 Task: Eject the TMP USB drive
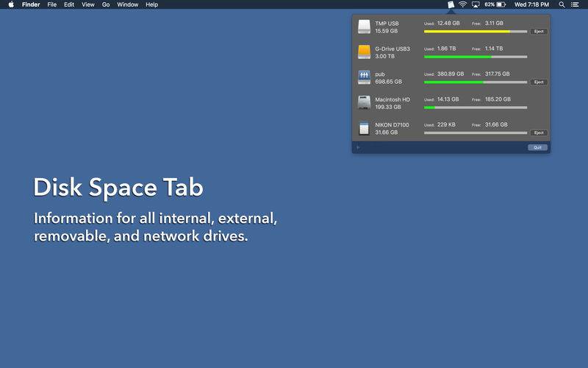click(539, 32)
